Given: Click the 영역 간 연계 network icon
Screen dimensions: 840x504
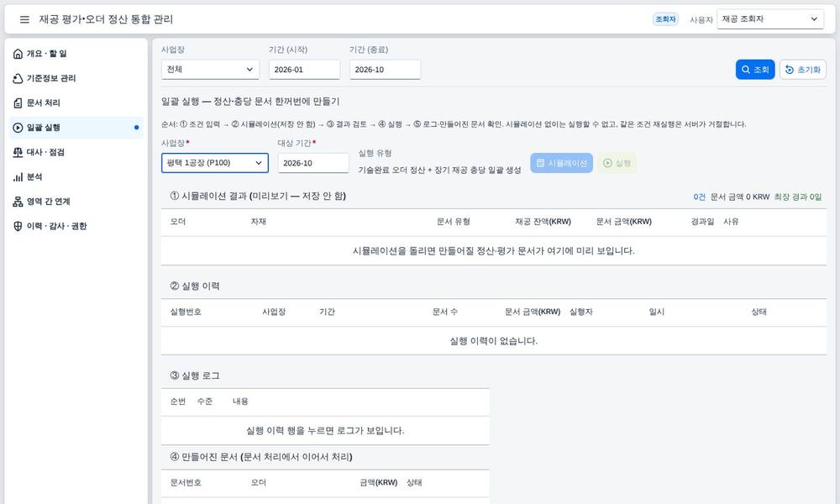Looking at the screenshot, I should [x=18, y=202].
